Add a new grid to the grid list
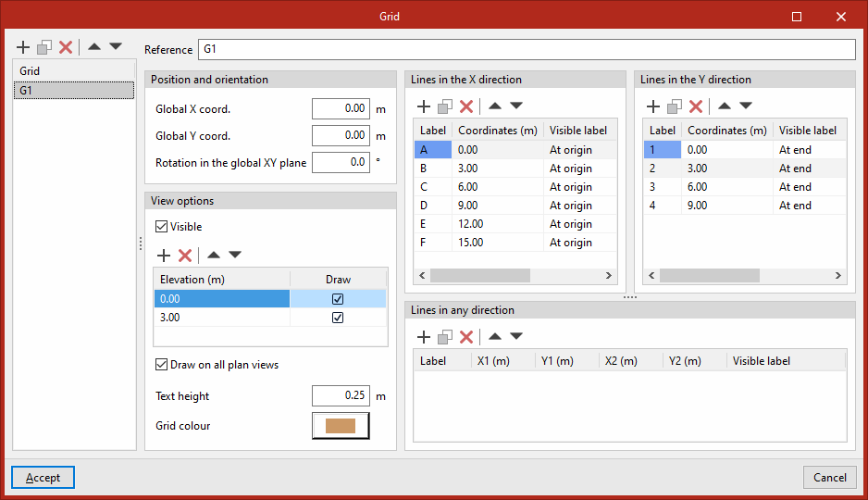This screenshot has width=868, height=500. click(x=23, y=47)
